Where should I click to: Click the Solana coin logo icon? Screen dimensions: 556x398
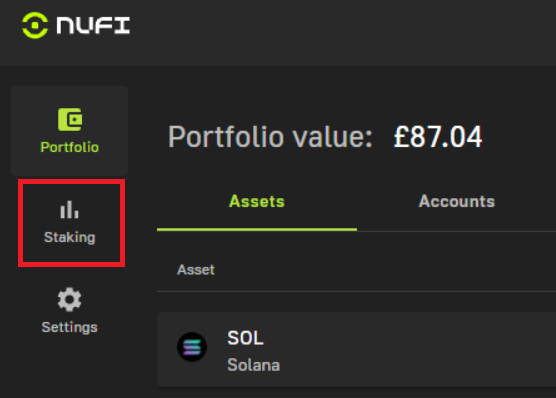tap(192, 347)
